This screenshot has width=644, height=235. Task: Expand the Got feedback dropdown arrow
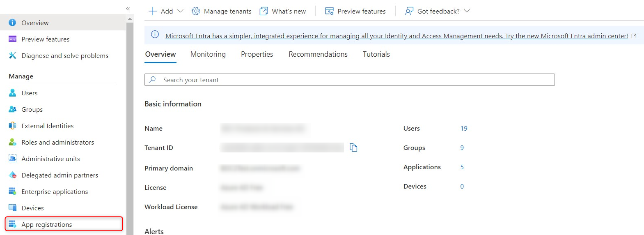(467, 11)
